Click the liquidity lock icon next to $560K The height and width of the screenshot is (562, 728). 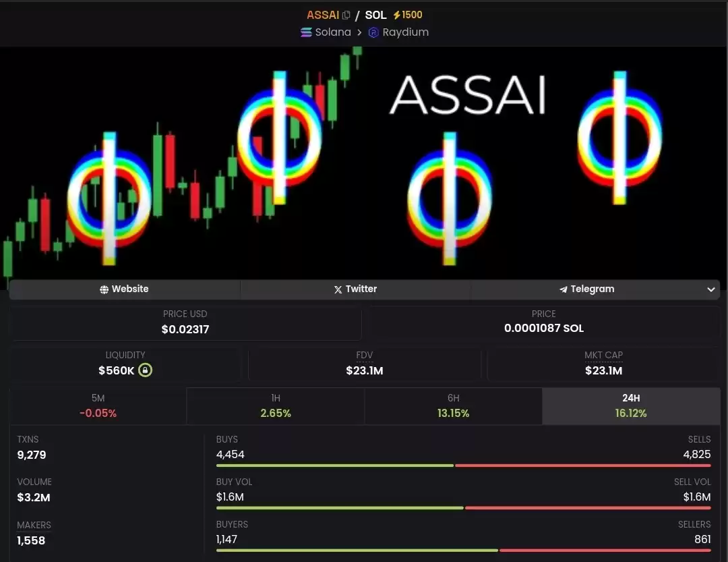pyautogui.click(x=146, y=370)
